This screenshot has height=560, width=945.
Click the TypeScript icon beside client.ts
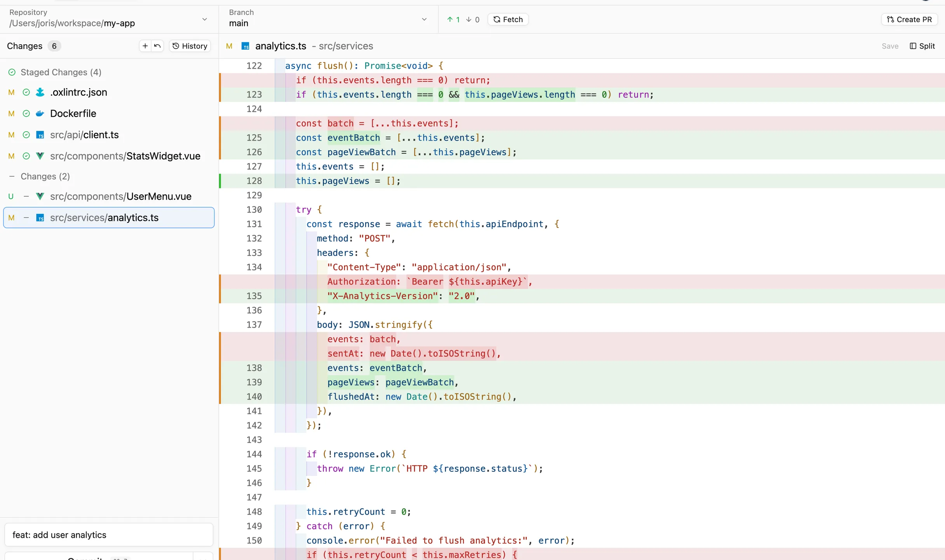40,135
